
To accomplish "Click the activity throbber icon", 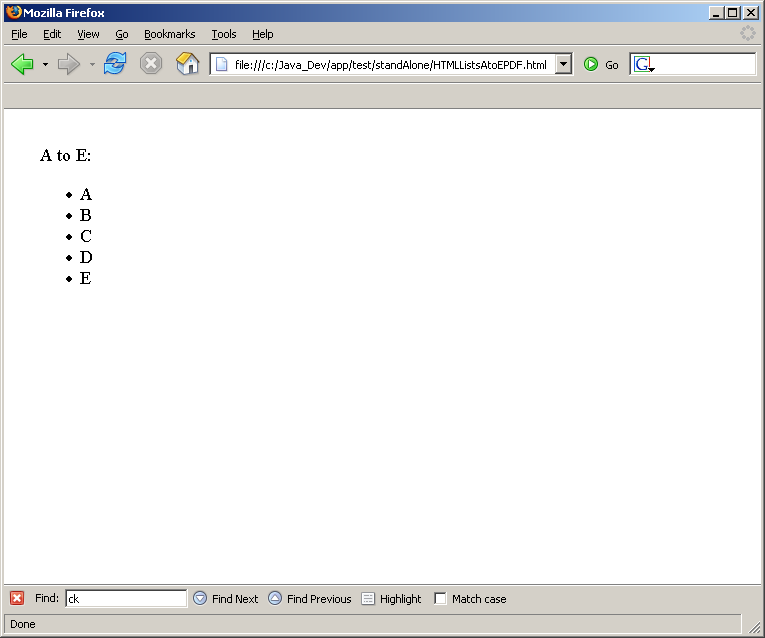I will click(x=747, y=33).
